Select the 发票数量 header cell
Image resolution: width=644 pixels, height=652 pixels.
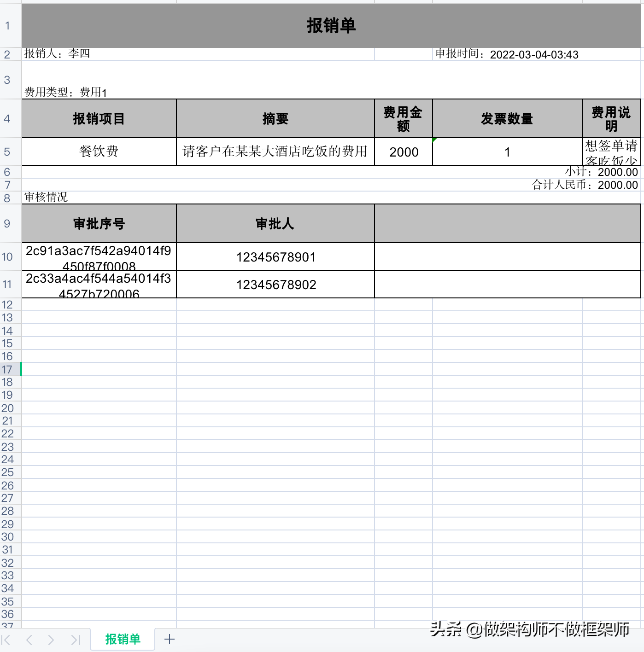coord(508,118)
